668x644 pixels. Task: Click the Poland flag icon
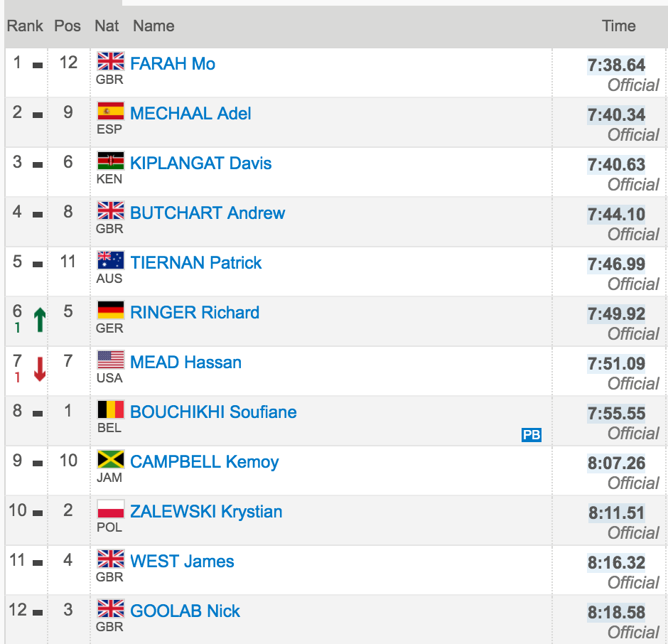[111, 510]
